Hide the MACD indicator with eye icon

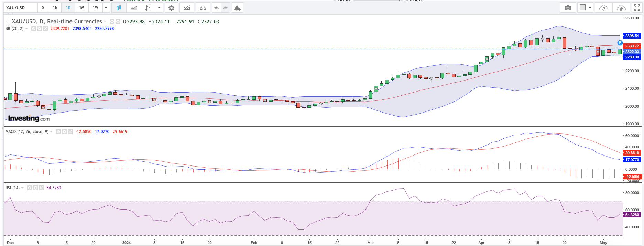[x=58, y=132]
